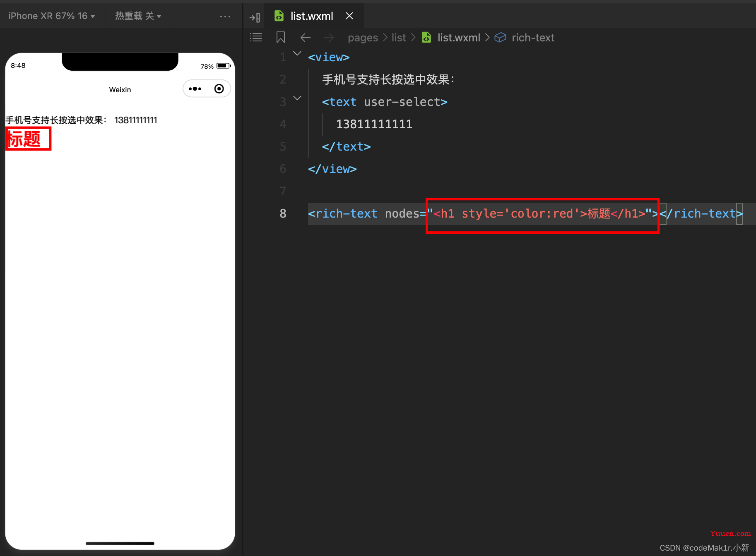Click the Weixin title in the simulator
Image resolution: width=756 pixels, height=556 pixels.
120,90
